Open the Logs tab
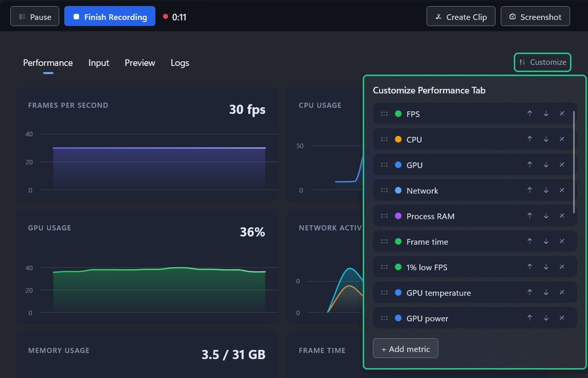The image size is (588, 378). pyautogui.click(x=180, y=63)
